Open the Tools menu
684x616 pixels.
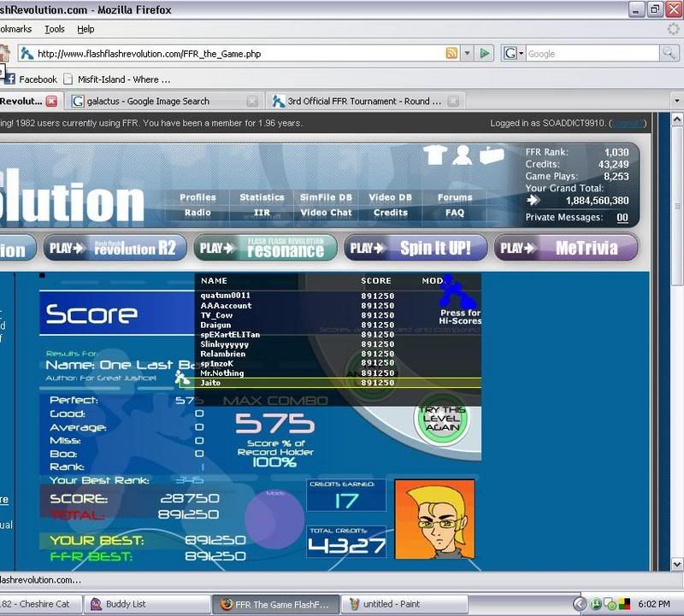[55, 29]
